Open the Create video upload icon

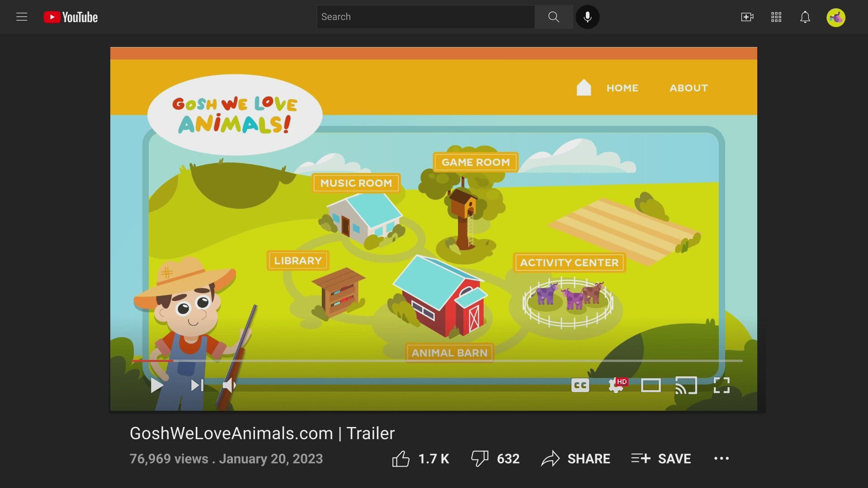tap(747, 17)
